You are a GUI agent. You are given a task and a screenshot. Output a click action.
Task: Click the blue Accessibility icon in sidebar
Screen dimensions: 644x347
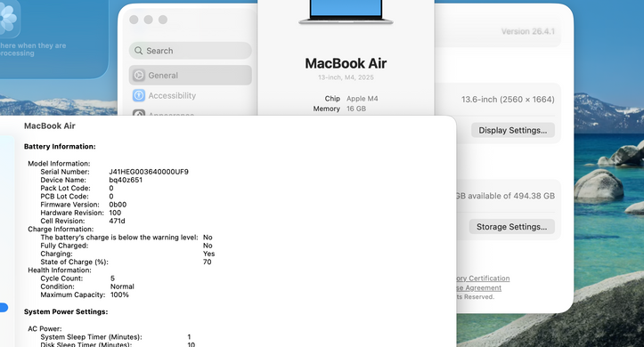(x=139, y=95)
